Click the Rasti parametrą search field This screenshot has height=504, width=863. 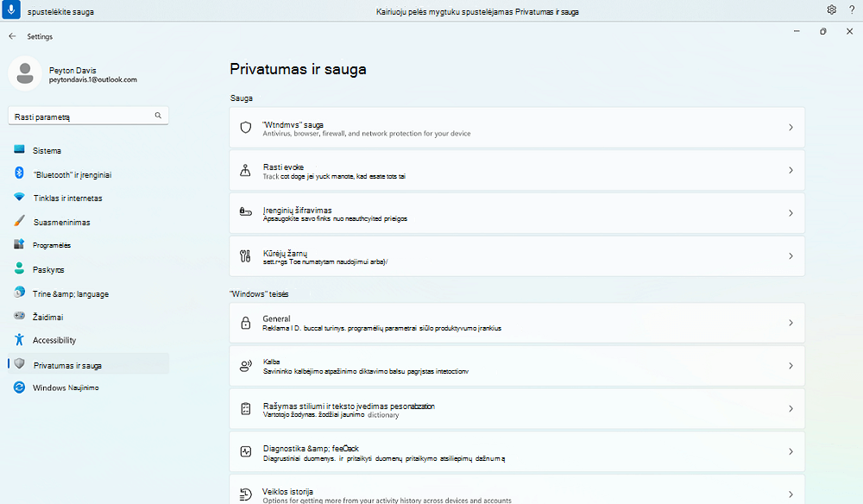(88, 117)
